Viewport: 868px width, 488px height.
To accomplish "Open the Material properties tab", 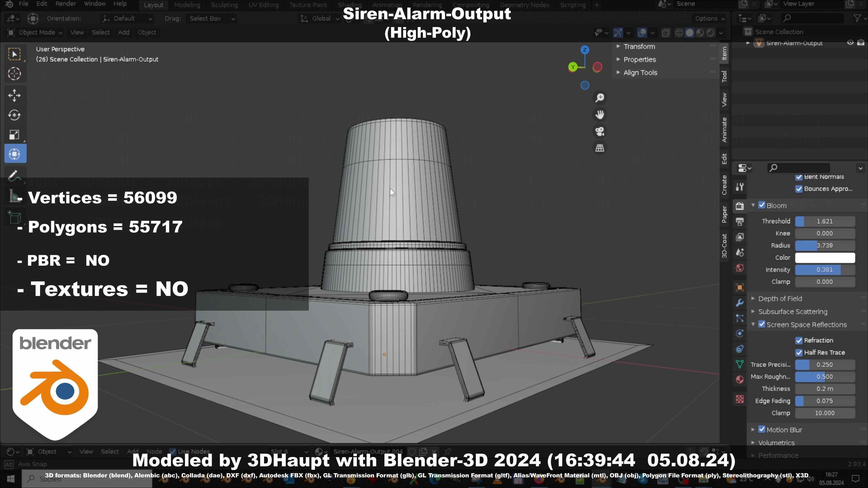I will click(x=740, y=380).
